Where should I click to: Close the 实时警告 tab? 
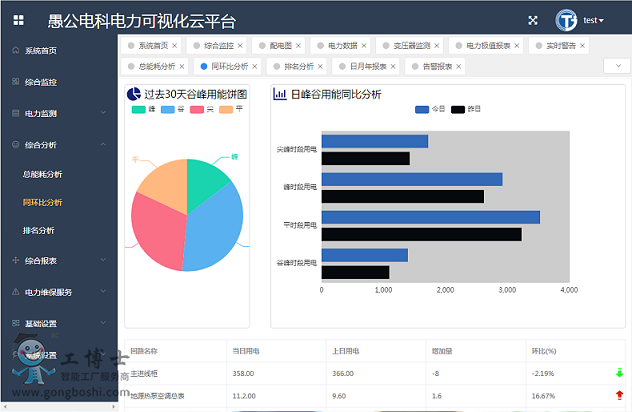click(x=583, y=46)
